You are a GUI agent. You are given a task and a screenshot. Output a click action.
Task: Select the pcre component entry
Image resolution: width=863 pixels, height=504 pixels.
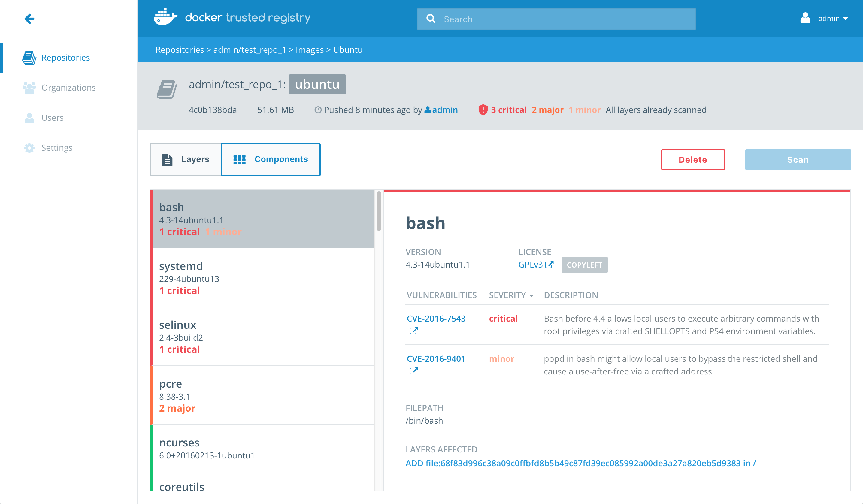[263, 395]
